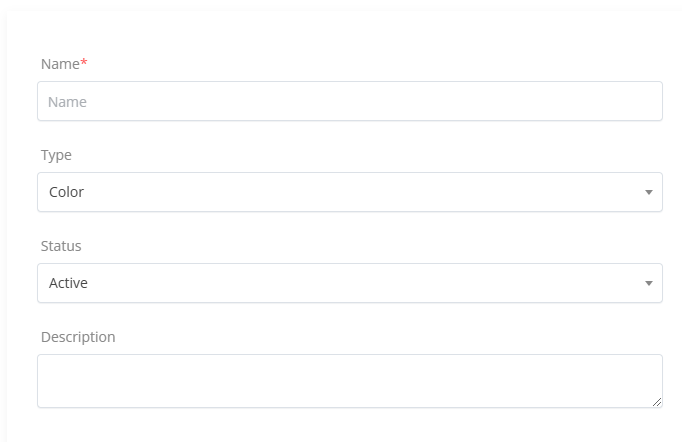Expand the Status combo box caret
Image resolution: width=682 pixels, height=442 pixels.
point(648,283)
